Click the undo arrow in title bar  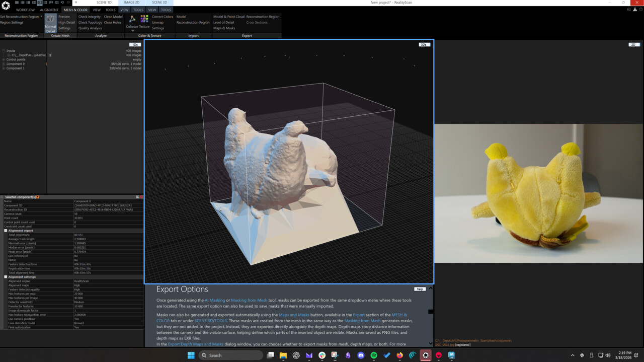tap(62, 3)
